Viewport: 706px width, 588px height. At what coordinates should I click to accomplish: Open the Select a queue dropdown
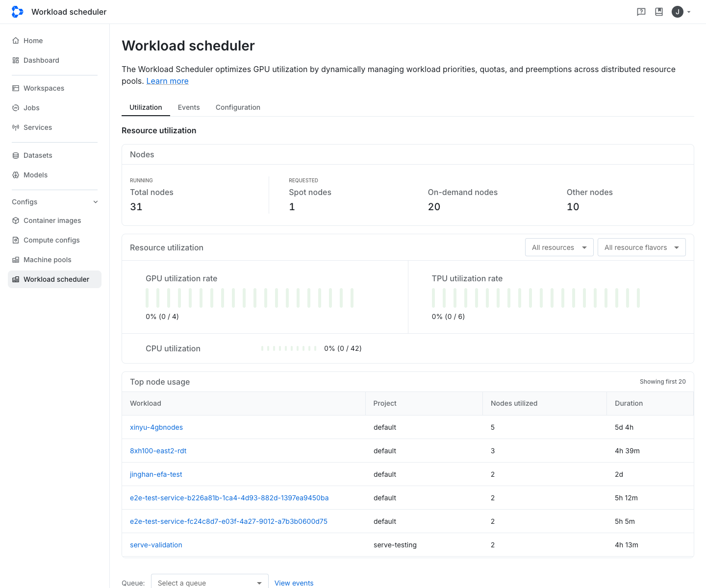[210, 583]
